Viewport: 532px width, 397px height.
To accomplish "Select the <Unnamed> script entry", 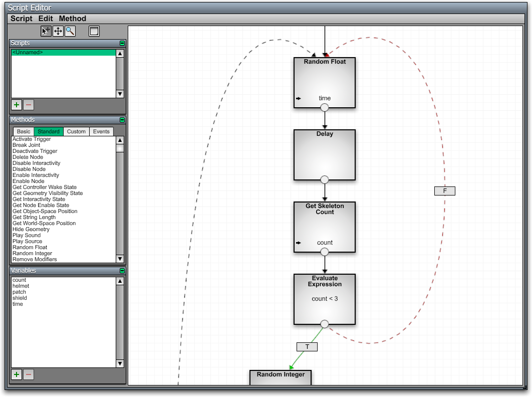I will (64, 52).
